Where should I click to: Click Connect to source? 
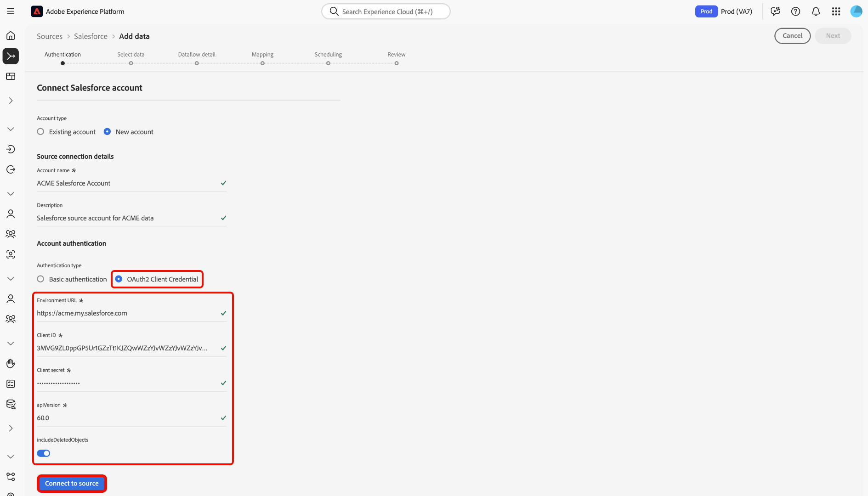[x=72, y=484]
